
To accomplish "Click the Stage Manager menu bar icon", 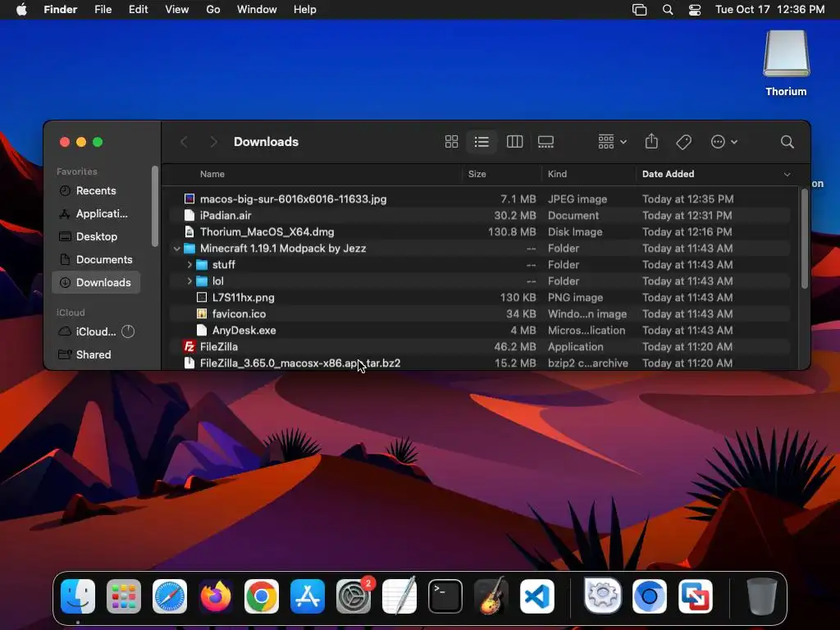I will click(x=639, y=10).
